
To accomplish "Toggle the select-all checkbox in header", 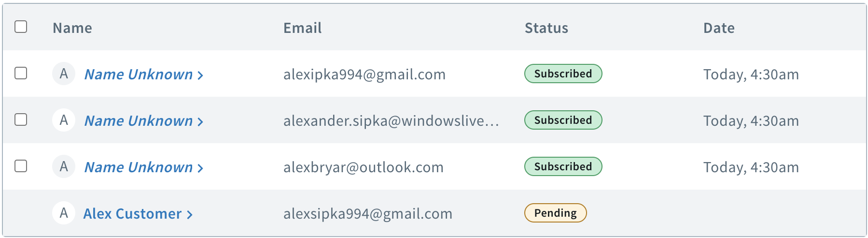I will (x=21, y=27).
